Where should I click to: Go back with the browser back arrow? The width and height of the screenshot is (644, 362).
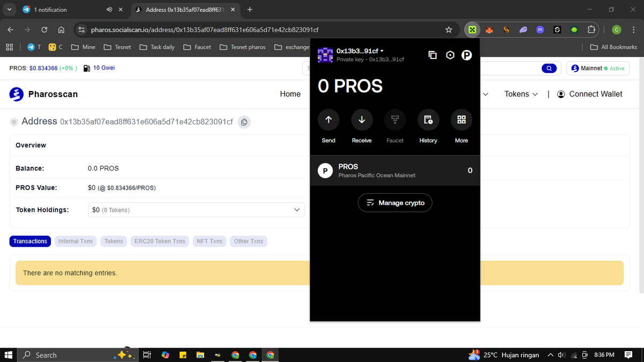point(11,30)
